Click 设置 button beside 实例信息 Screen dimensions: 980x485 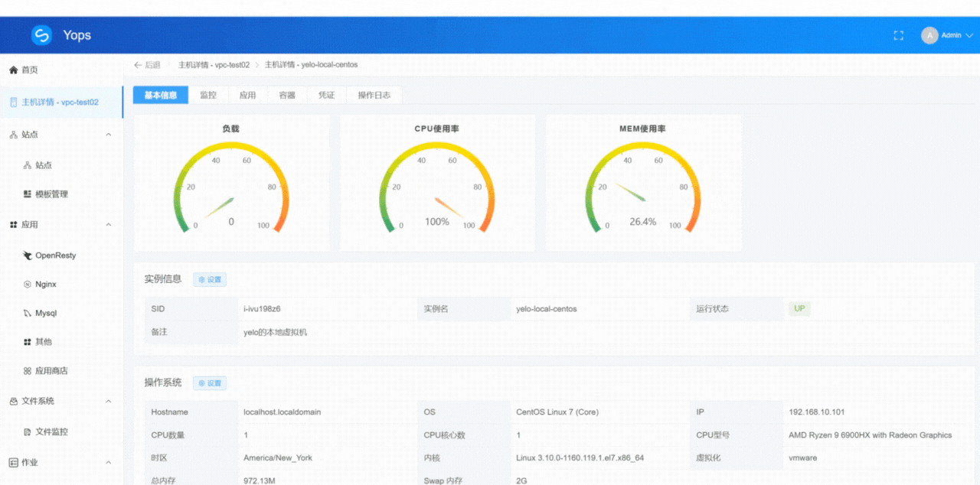point(210,280)
